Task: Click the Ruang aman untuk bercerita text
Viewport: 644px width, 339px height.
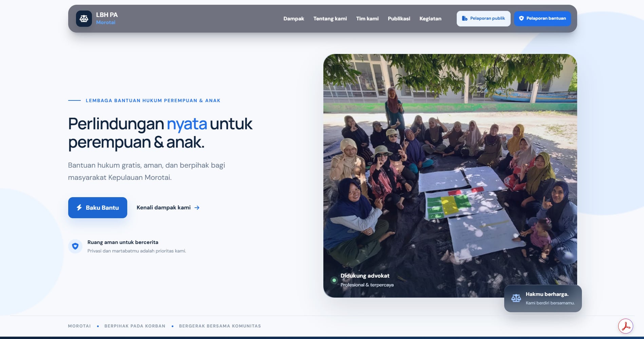Action: (123, 242)
